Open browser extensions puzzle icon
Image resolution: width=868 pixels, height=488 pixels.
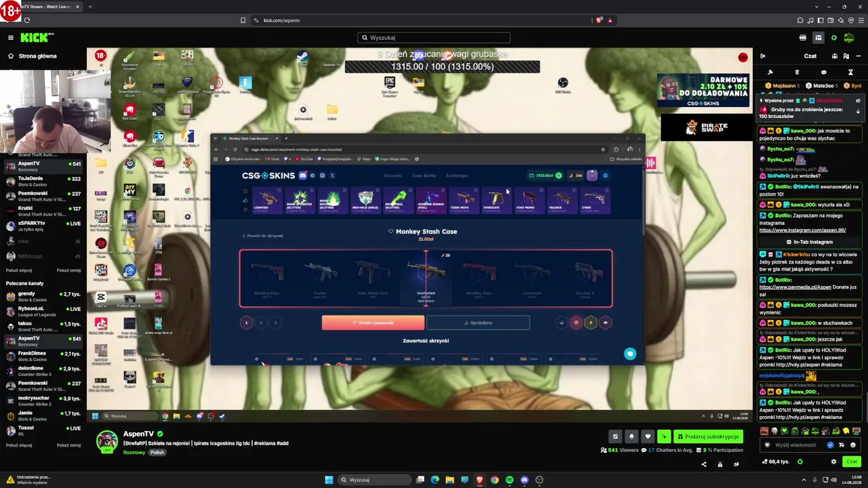point(800,20)
